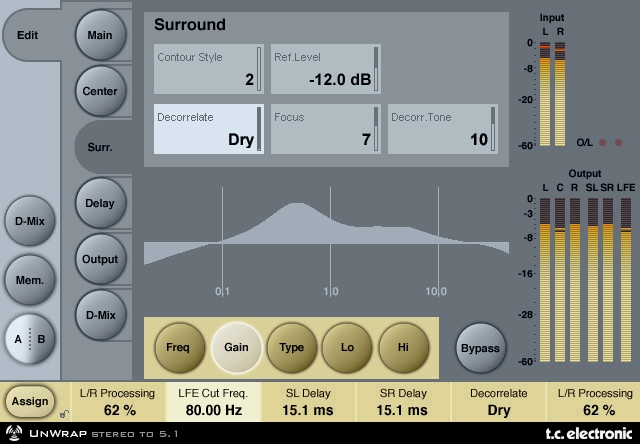Click the Decorr.Tone value slider bar

click(x=493, y=129)
